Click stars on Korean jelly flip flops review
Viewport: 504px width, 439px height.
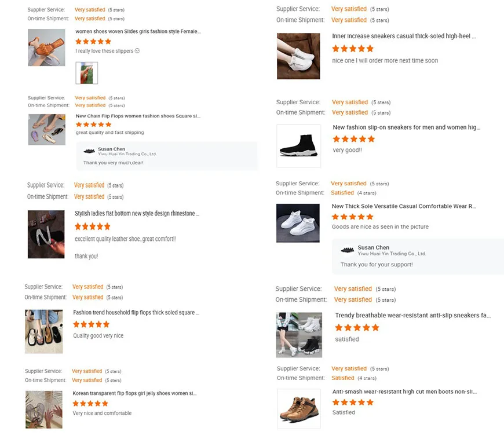click(x=90, y=403)
